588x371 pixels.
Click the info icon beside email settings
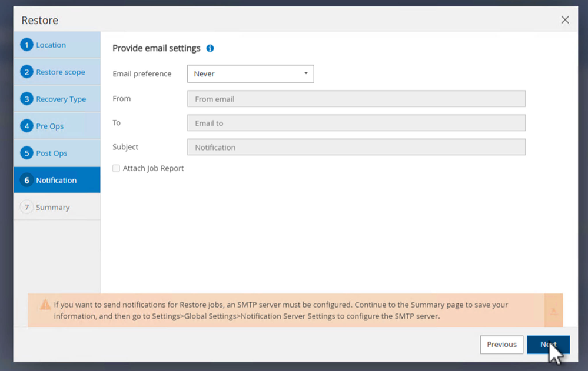[210, 48]
